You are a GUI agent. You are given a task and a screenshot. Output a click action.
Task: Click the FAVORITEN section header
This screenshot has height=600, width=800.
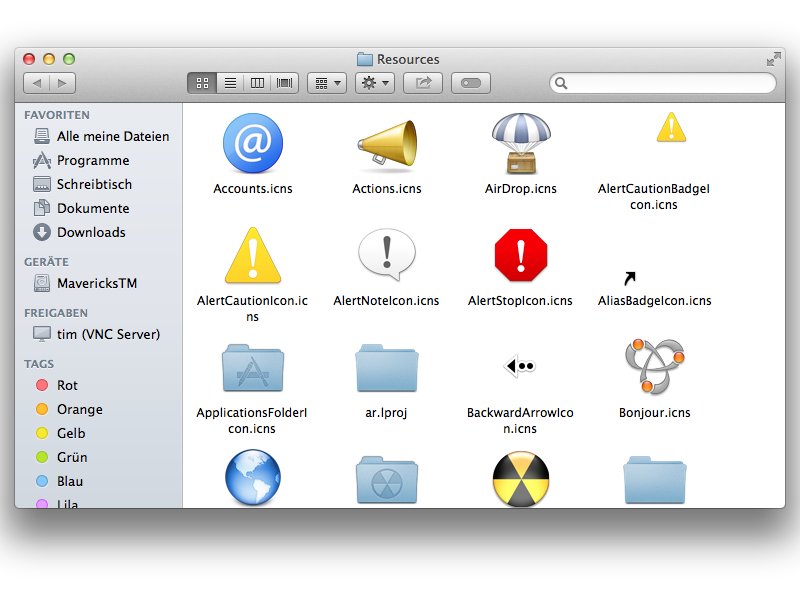click(57, 115)
